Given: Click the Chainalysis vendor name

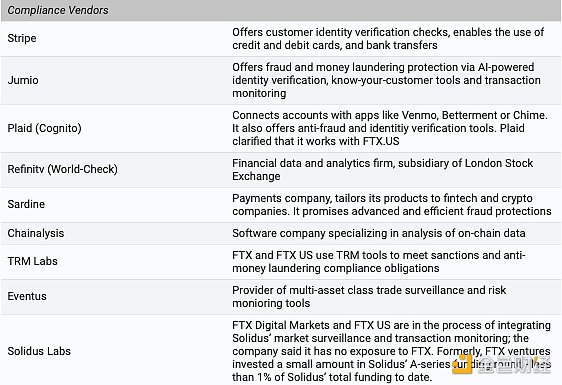Looking at the screenshot, I should tap(36, 233).
